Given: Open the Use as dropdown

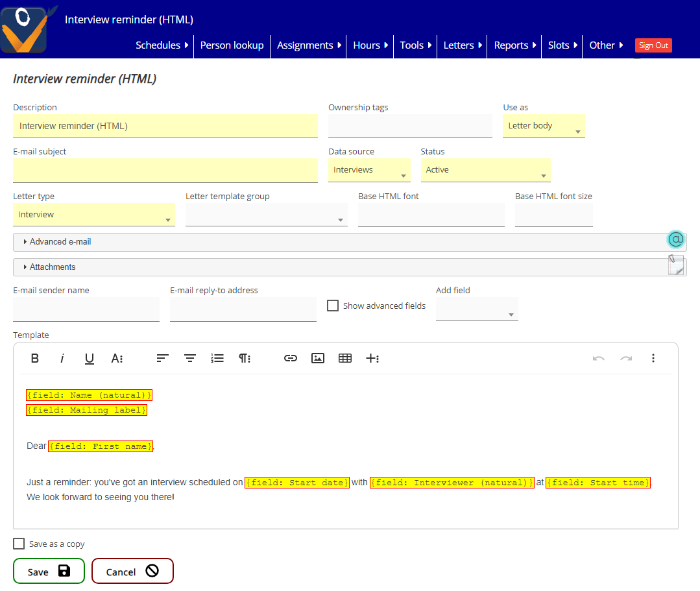Looking at the screenshot, I should click(x=544, y=126).
